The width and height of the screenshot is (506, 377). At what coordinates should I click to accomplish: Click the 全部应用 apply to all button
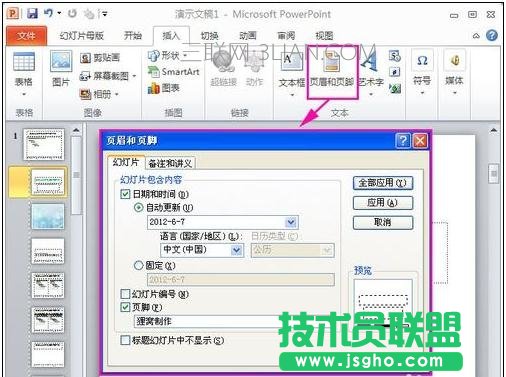point(383,183)
